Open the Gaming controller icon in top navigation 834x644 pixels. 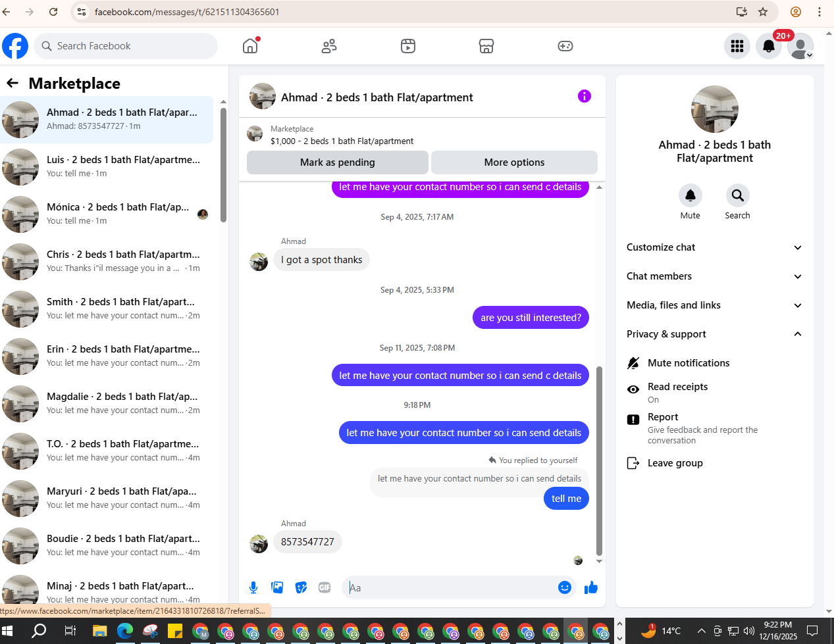coord(565,46)
